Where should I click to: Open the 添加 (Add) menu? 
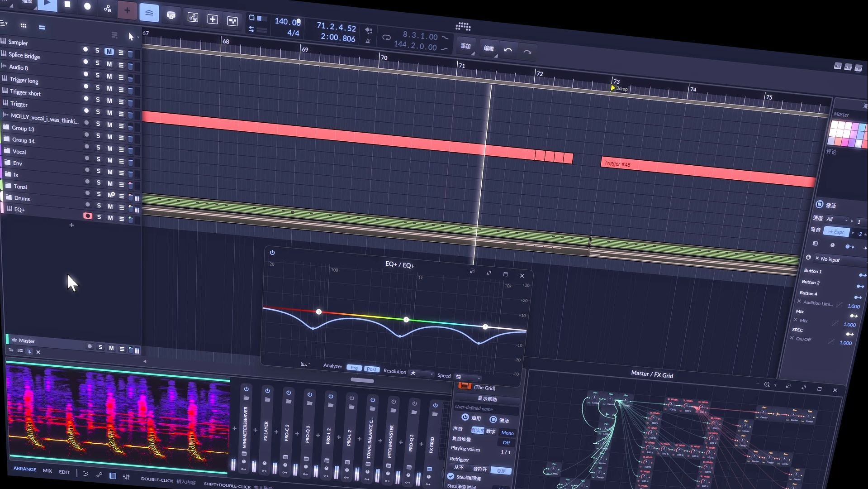point(465,46)
